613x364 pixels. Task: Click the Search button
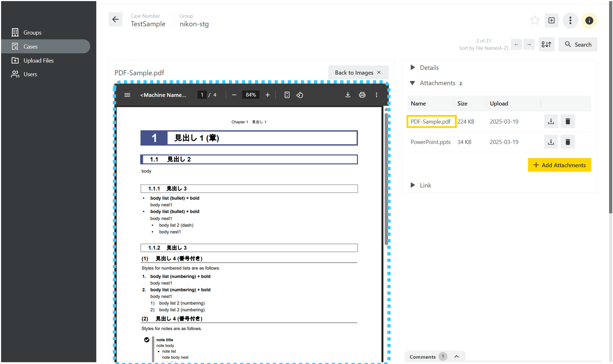point(578,44)
